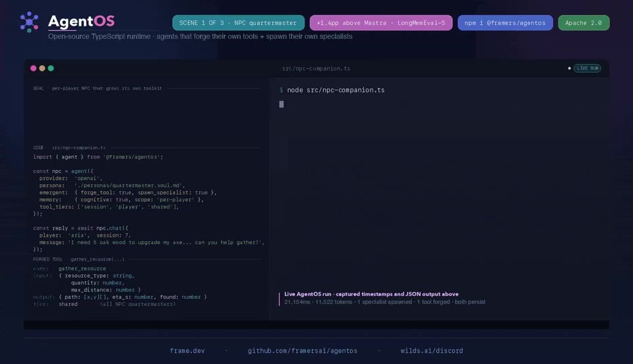Open the wilds.ai/discord footer link
This screenshot has width=633, height=364.
click(431, 351)
